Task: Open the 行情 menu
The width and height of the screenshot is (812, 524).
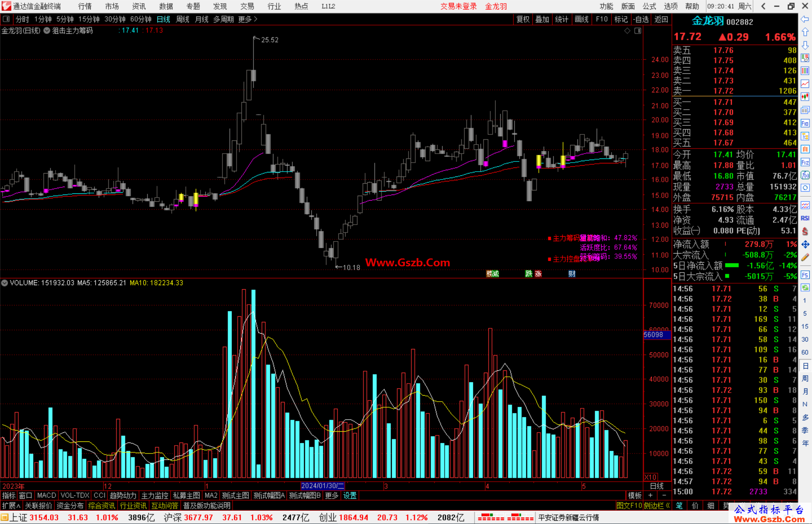Action: click(x=85, y=6)
